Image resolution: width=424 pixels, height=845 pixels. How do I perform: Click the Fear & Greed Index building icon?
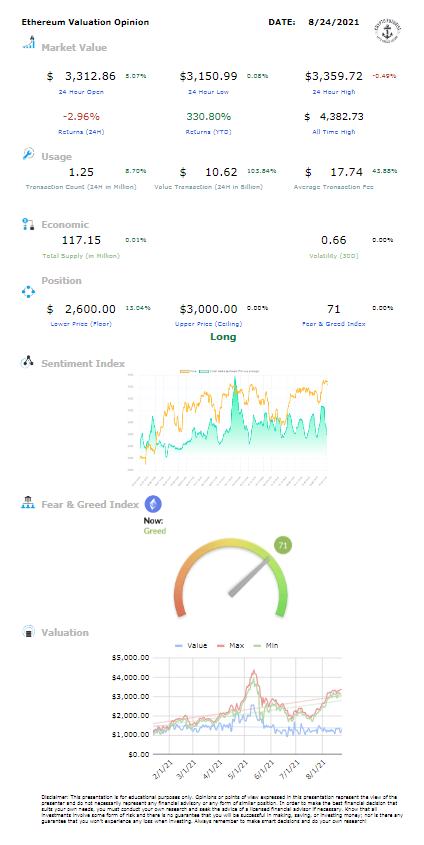[28, 503]
